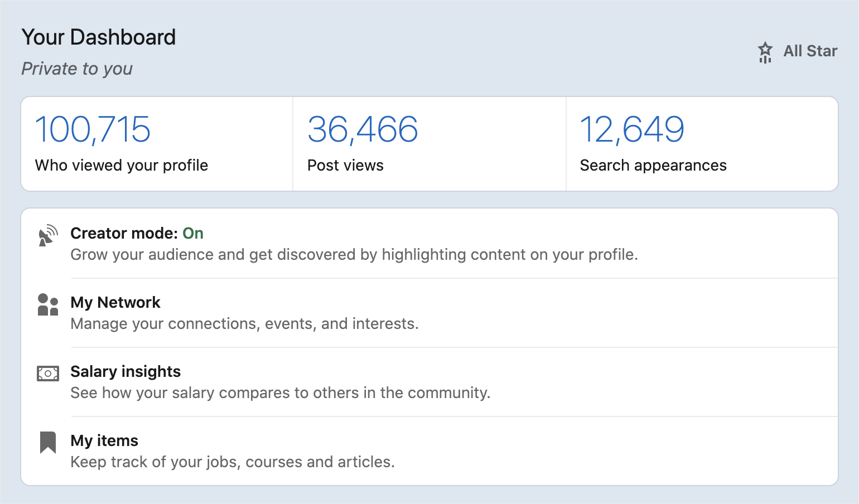Open the Salary insights heading

click(x=126, y=371)
